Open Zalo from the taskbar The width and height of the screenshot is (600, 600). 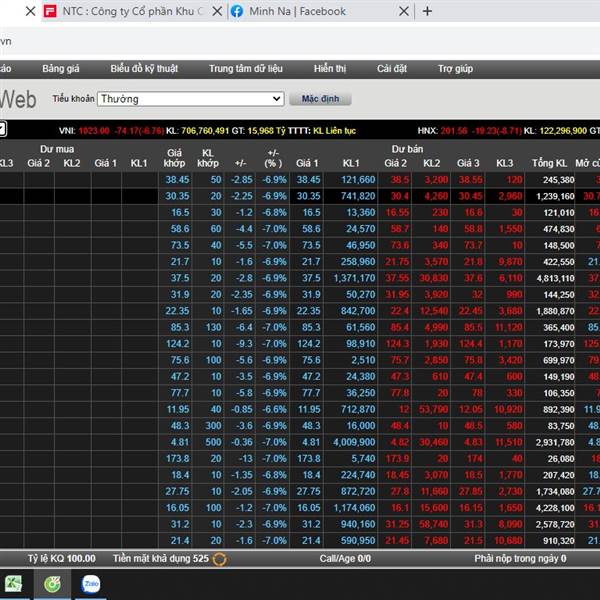pos(91,583)
